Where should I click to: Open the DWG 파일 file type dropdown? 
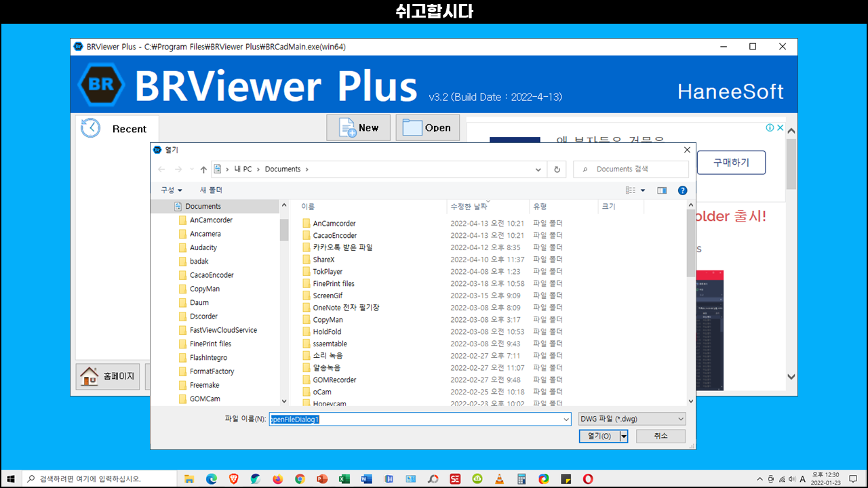tap(632, 420)
